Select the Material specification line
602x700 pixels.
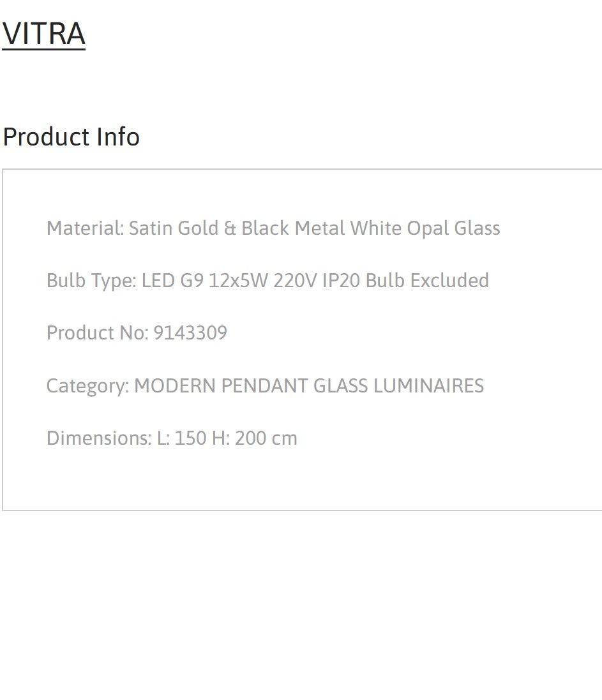[273, 228]
